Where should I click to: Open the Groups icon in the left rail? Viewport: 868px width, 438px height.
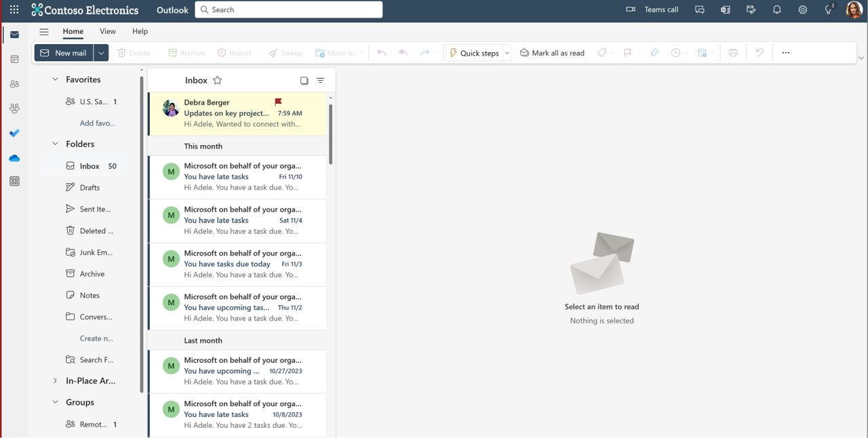click(14, 108)
